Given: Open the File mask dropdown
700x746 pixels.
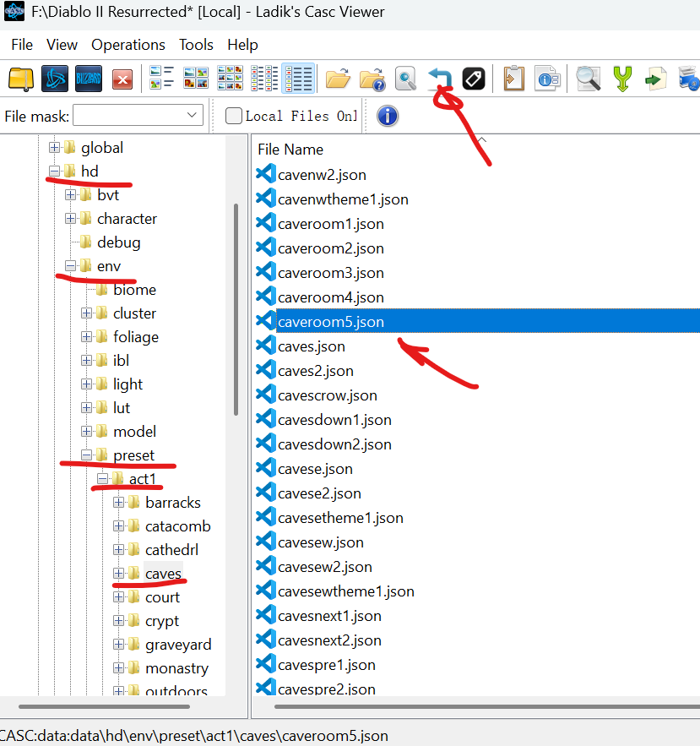Looking at the screenshot, I should click(x=193, y=115).
